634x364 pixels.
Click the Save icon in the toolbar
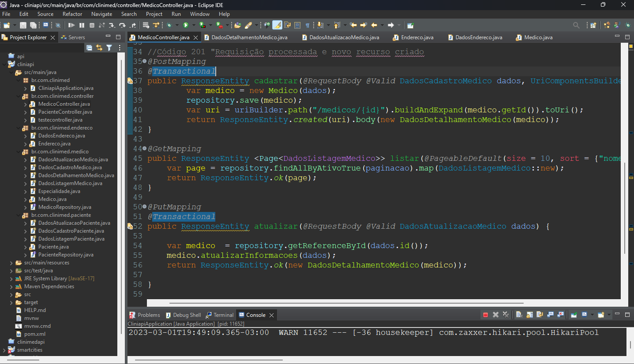pyautogui.click(x=23, y=25)
